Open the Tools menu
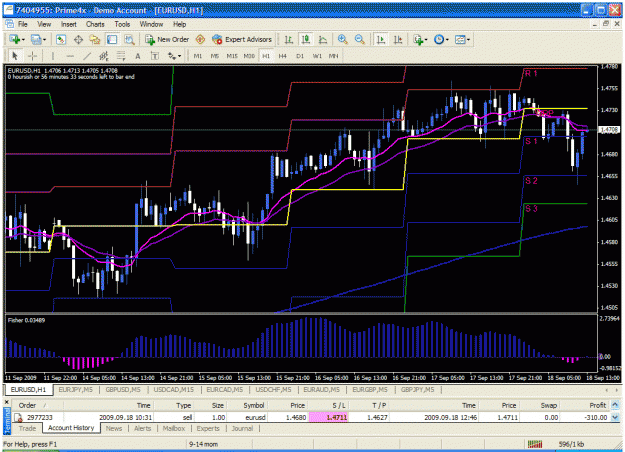This screenshot has height=452, width=625. point(122,24)
